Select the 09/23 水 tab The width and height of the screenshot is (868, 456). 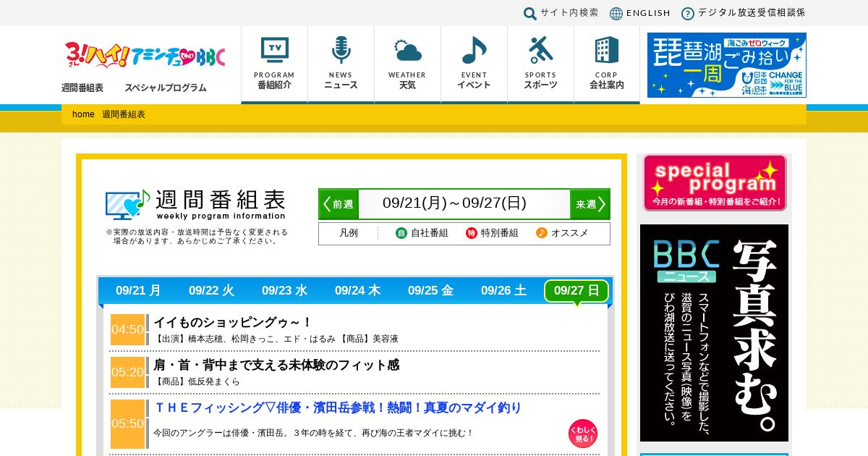[x=284, y=291]
